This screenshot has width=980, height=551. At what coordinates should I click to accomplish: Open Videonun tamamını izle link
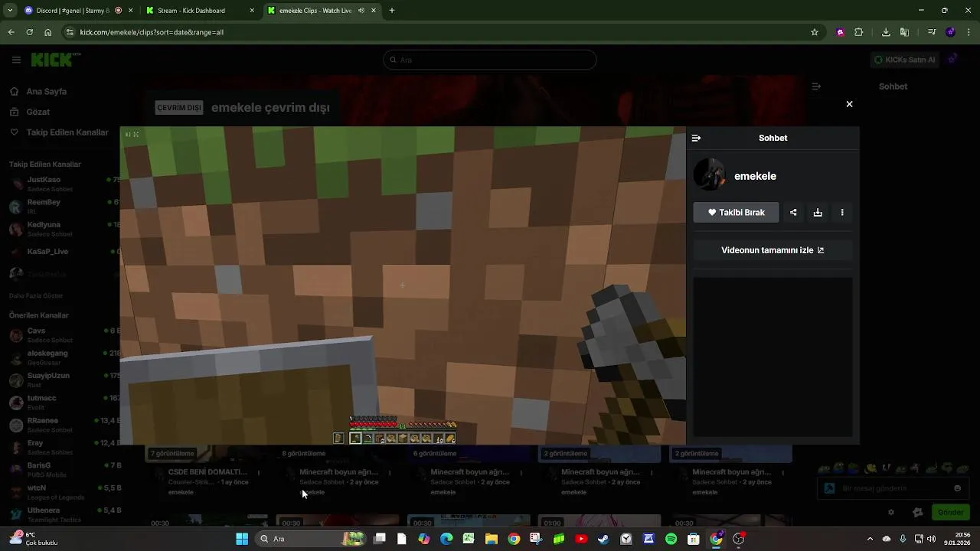(773, 250)
